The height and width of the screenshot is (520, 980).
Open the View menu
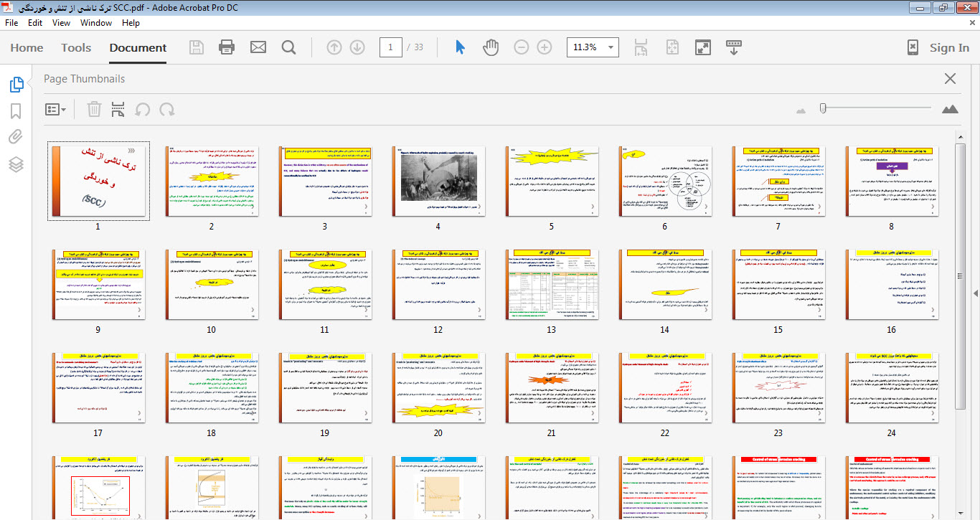tap(61, 22)
